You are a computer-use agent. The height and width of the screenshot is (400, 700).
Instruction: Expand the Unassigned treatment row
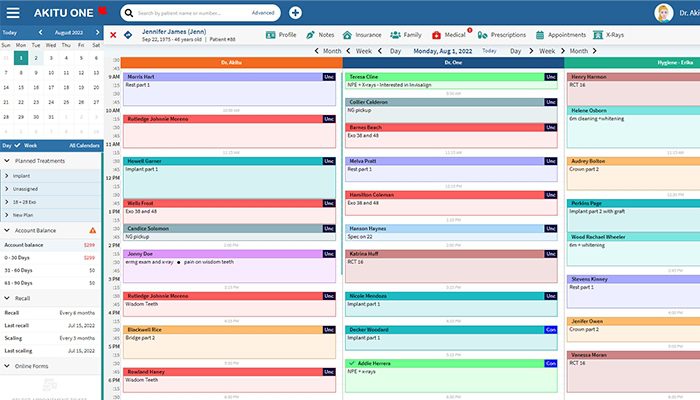pos(7,189)
